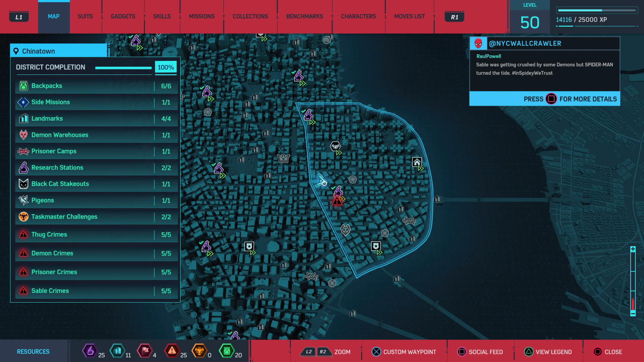
Task: Click the crown landmark marker on map
Action: pyautogui.click(x=283, y=158)
